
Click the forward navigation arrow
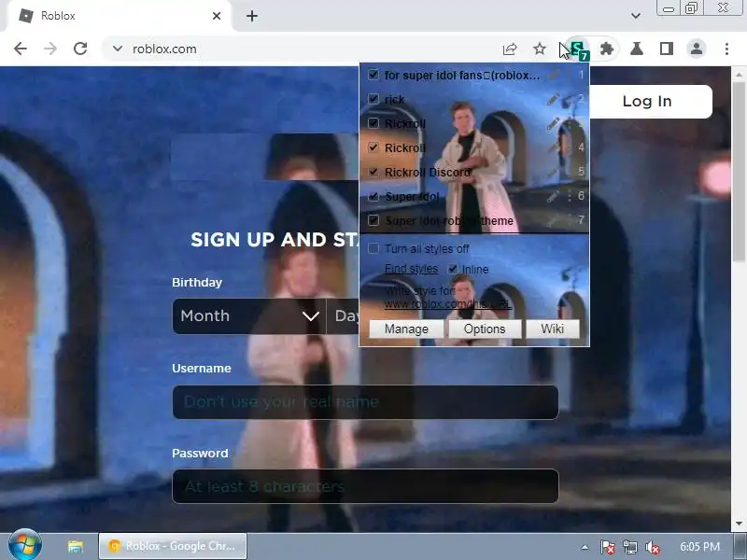(x=50, y=49)
